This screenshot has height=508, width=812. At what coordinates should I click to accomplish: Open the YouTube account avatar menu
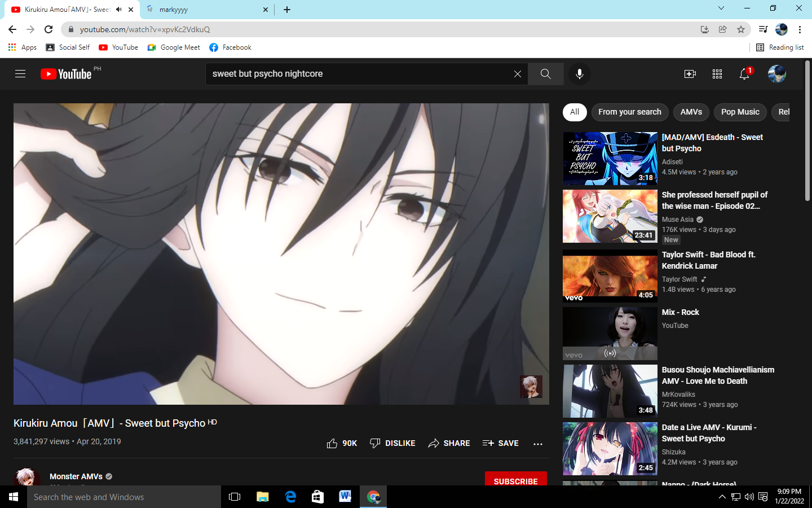click(777, 74)
